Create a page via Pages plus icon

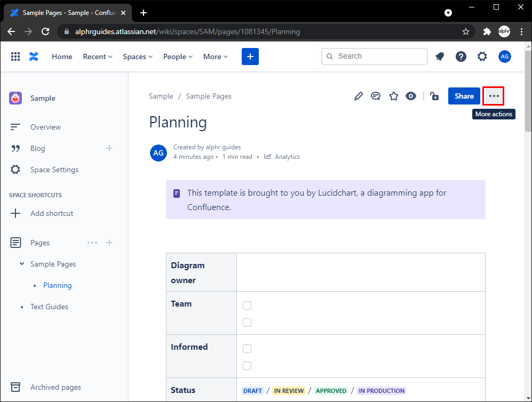(109, 243)
